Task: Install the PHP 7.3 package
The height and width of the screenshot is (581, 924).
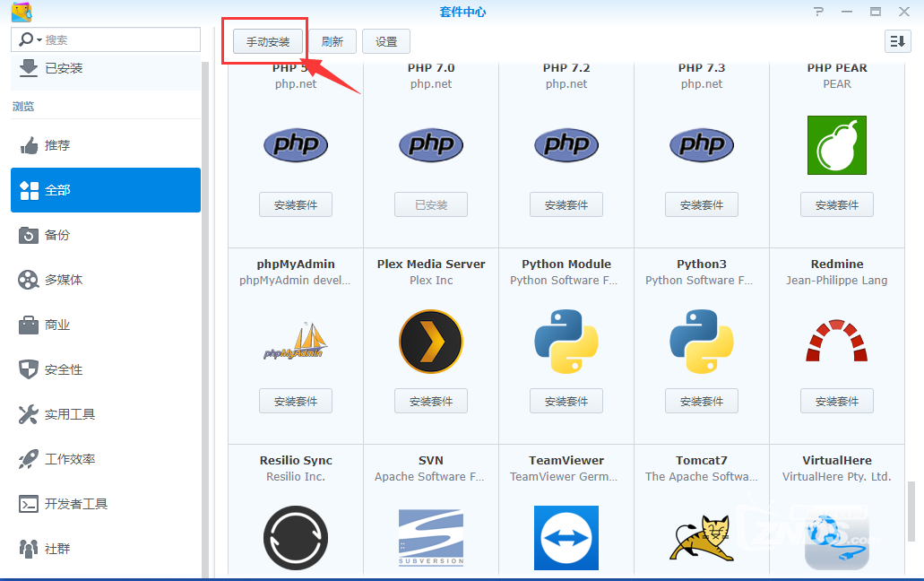Action: 702,204
